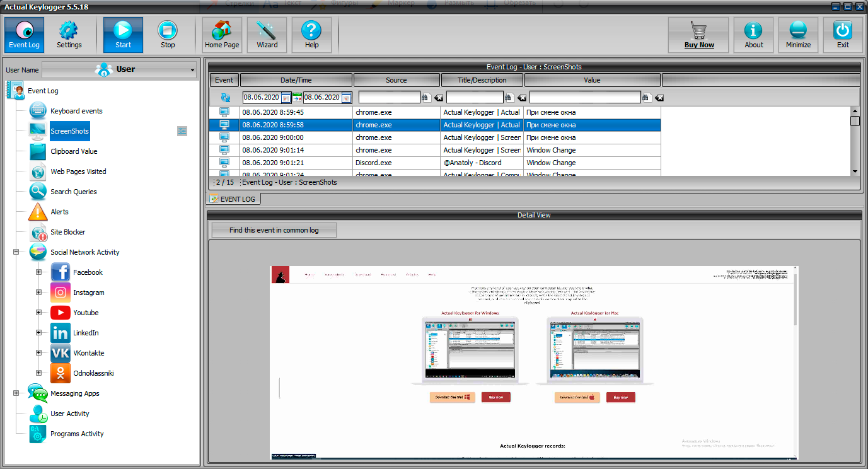This screenshot has width=868, height=469.
Task: Open Help from the toolbar
Action: click(311, 35)
